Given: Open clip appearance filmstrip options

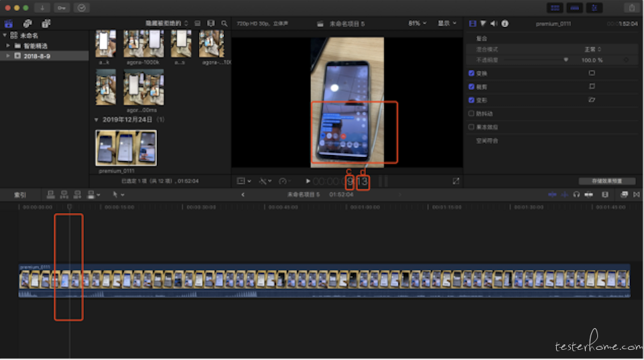Looking at the screenshot, I should click(210, 24).
